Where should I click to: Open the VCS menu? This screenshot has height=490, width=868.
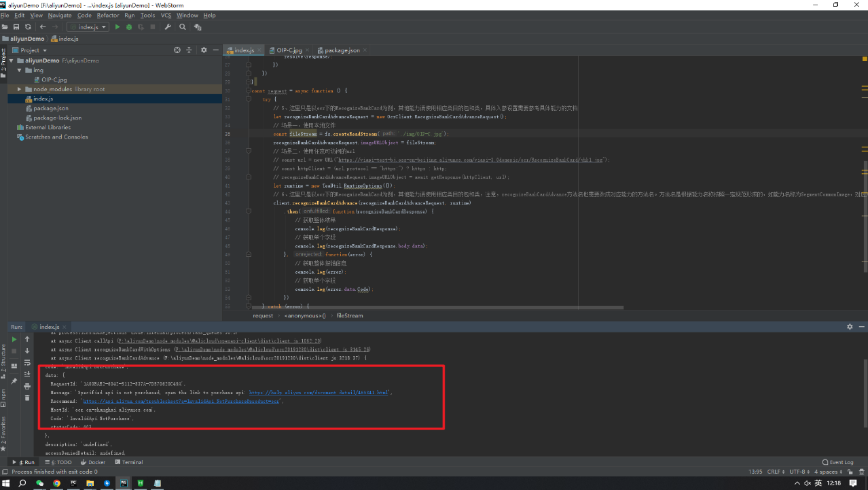(x=166, y=15)
